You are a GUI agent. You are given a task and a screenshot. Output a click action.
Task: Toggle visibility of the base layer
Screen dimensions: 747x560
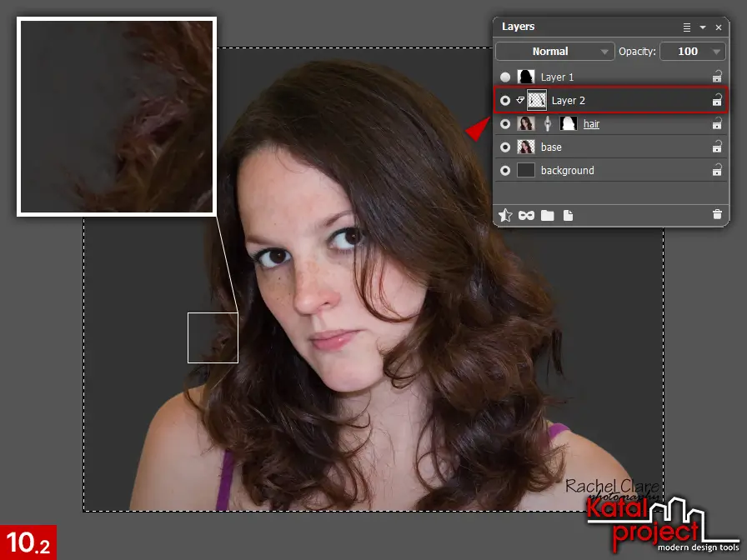(x=505, y=147)
